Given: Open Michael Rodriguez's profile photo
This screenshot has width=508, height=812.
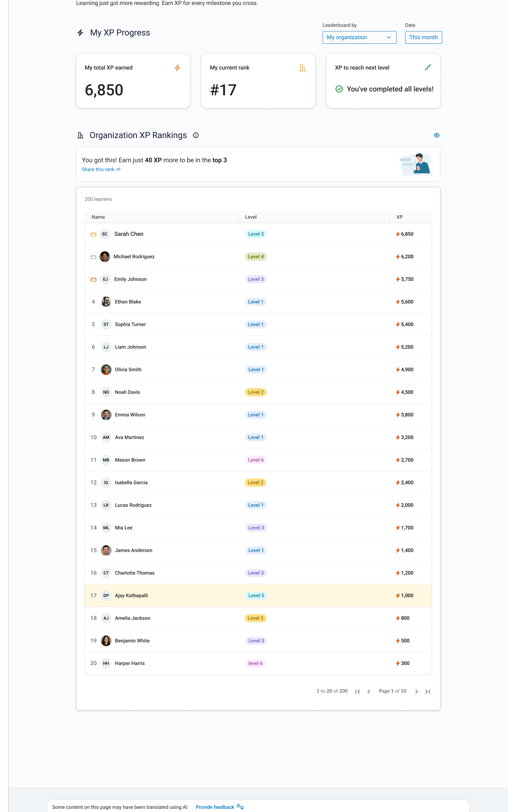Looking at the screenshot, I should coord(105,257).
